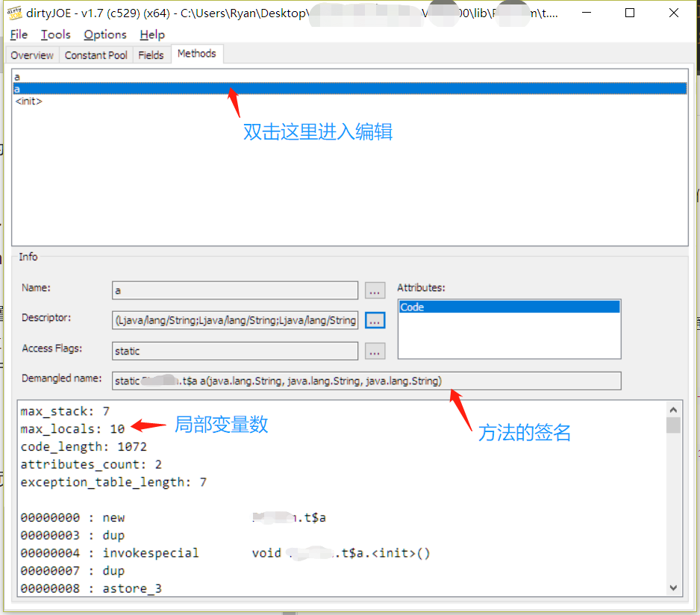The width and height of the screenshot is (700, 615).
Task: Click the Name input field
Action: tap(234, 290)
